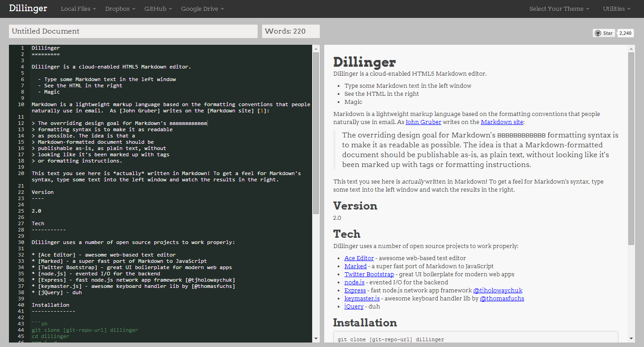The height and width of the screenshot is (347, 644).
Task: Click editor line "Dillinger is a cloud-enabled HTML5 Markdown editor."
Action: tap(111, 67)
